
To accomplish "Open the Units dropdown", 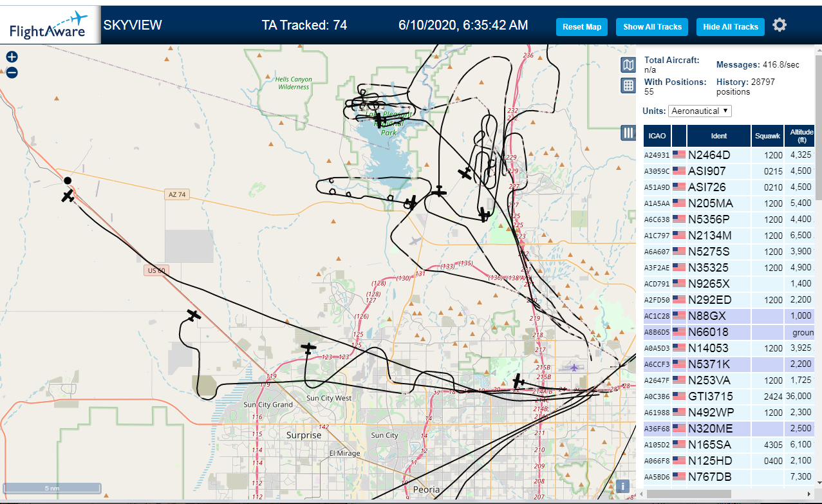I will [700, 111].
